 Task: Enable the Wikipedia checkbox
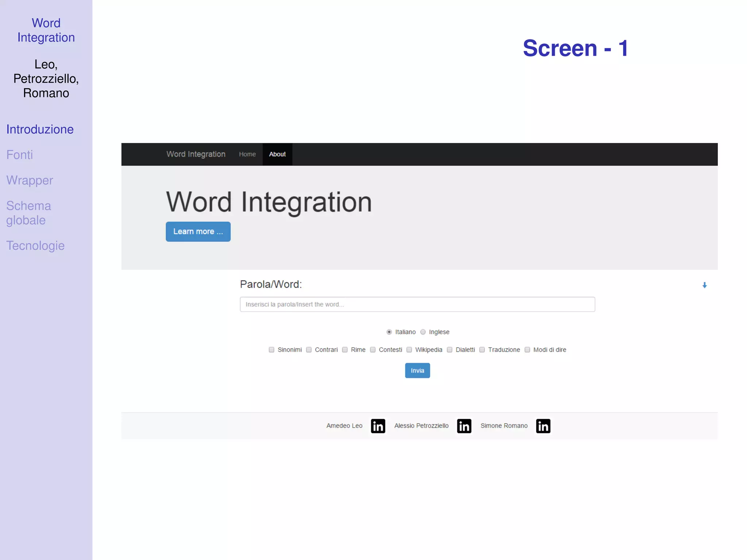[x=409, y=350]
